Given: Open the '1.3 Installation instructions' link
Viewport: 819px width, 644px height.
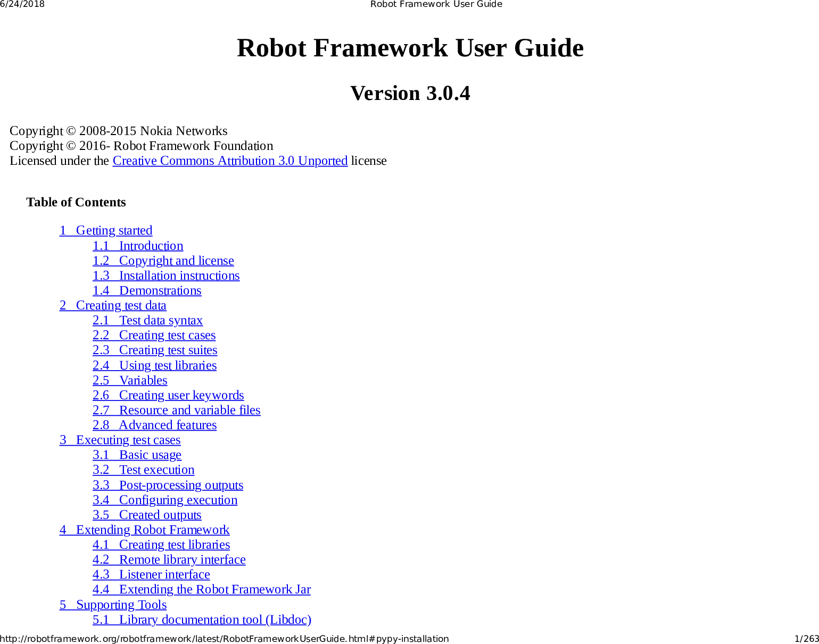Looking at the screenshot, I should 166,275.
